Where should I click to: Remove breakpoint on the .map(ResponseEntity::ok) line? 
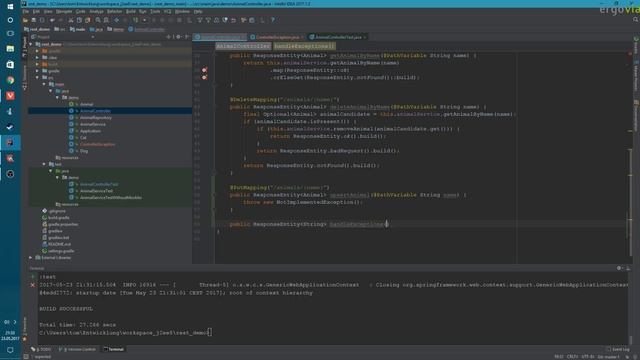[204, 70]
